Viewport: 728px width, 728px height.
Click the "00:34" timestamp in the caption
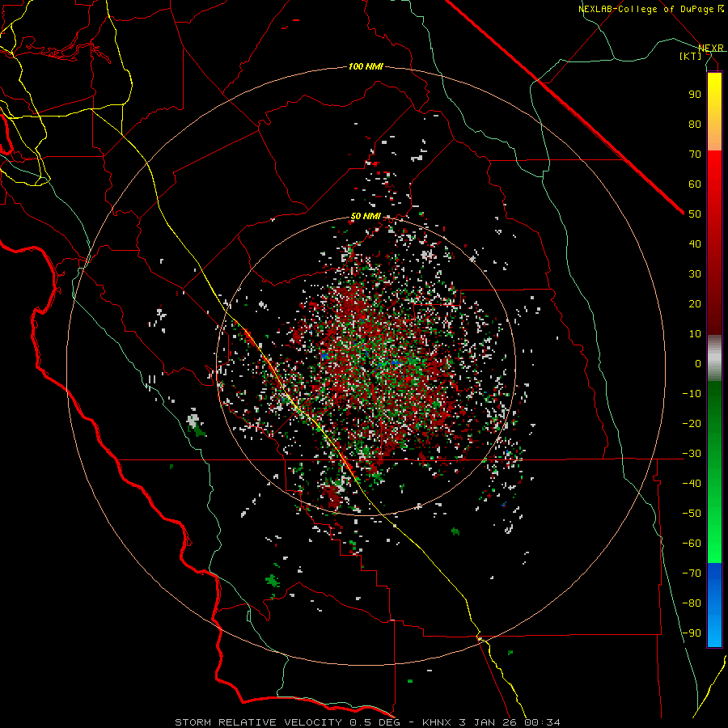543,722
